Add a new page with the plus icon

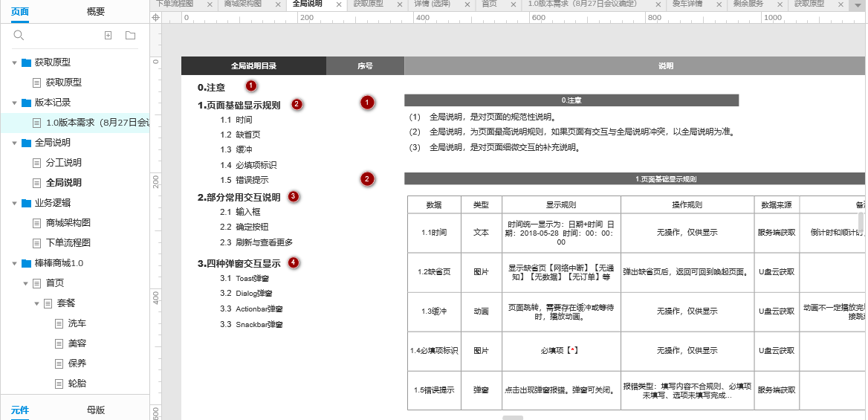pyautogui.click(x=108, y=35)
